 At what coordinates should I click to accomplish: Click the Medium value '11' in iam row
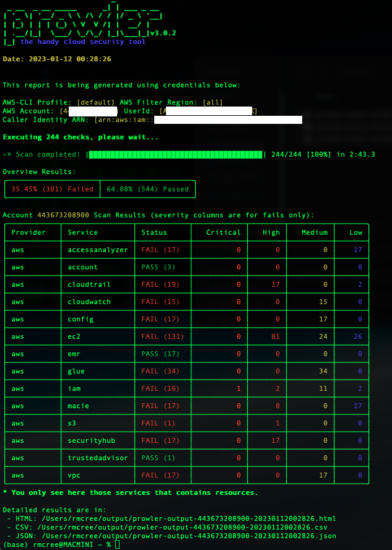323,388
